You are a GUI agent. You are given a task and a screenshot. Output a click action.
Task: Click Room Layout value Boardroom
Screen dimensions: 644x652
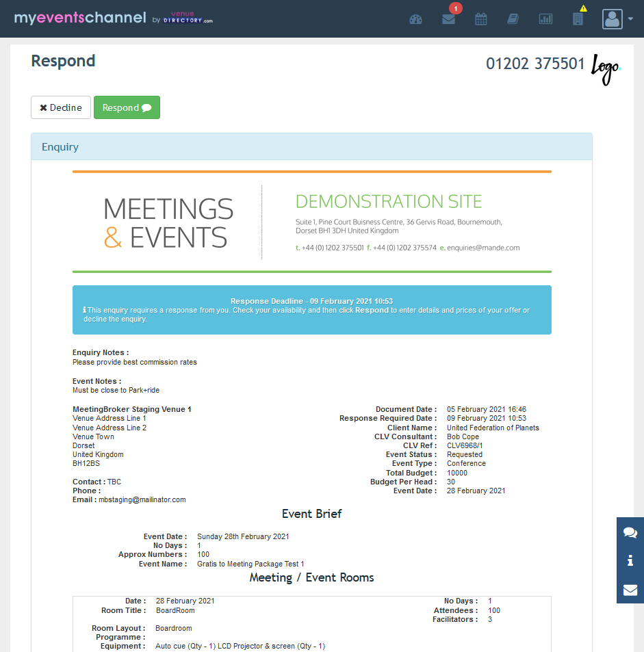point(174,628)
